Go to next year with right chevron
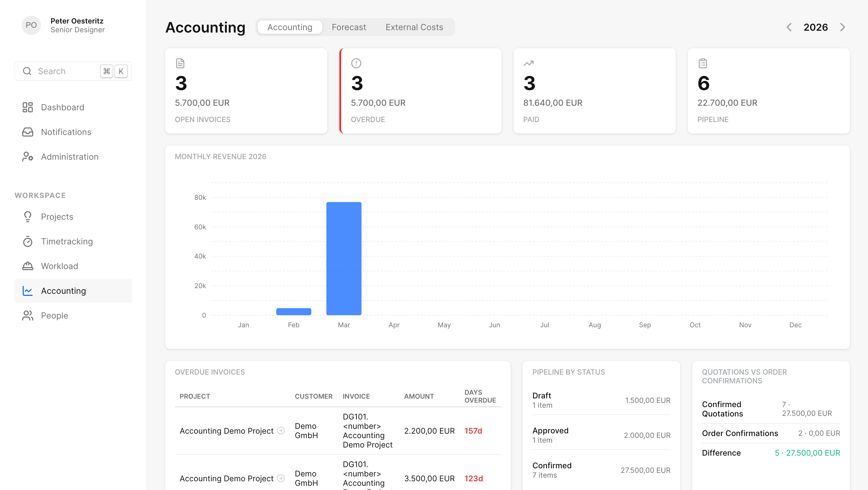868x490 pixels. pyautogui.click(x=842, y=27)
